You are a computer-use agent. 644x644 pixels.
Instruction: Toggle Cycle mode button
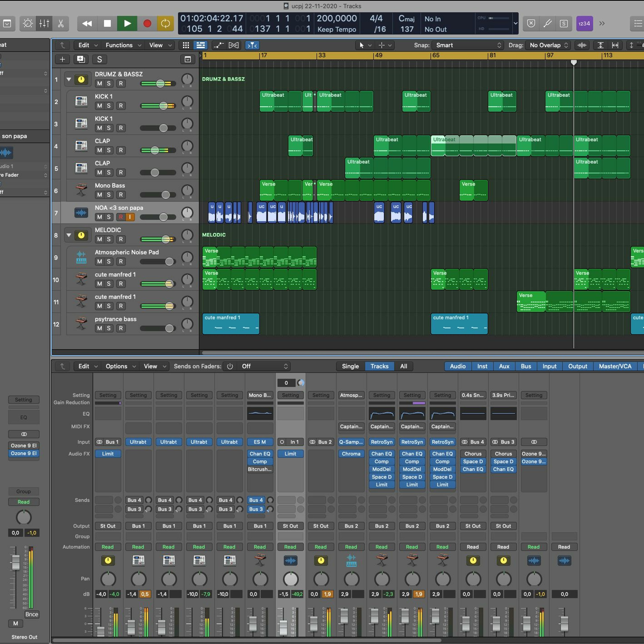(x=165, y=23)
